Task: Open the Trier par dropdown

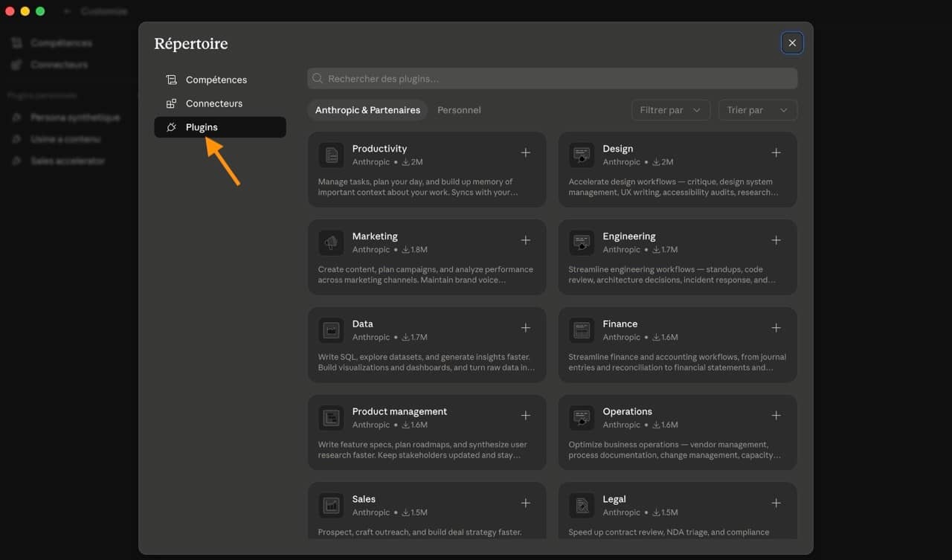Action: 757,110
